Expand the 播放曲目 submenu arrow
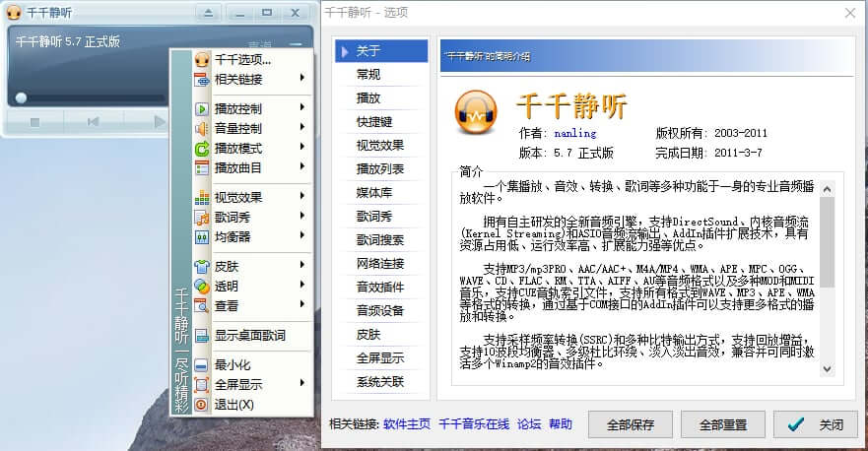Viewport: 868px width, 451px height. click(x=302, y=166)
